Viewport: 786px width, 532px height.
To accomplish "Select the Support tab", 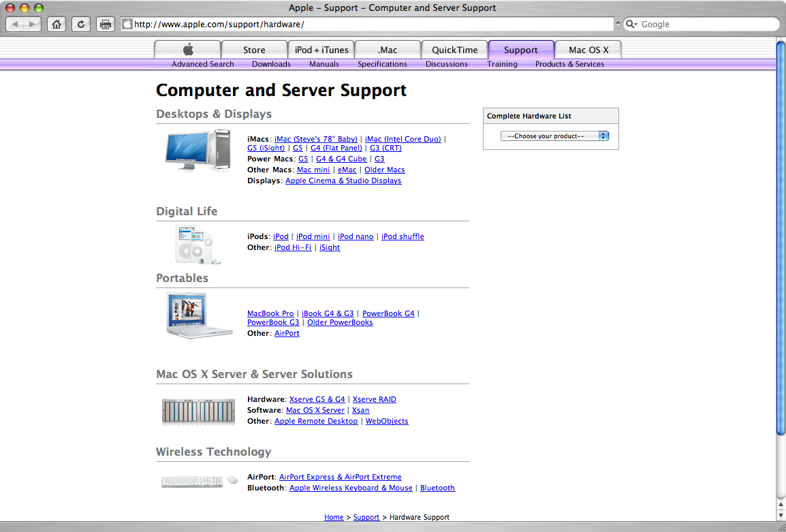I will (x=521, y=50).
